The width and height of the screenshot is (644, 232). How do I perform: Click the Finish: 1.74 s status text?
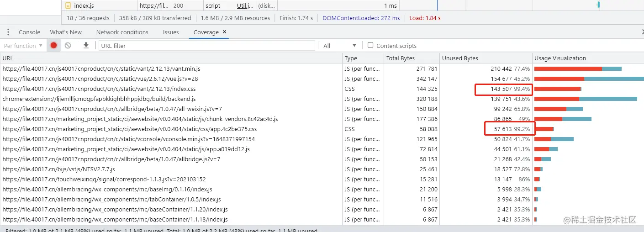(x=296, y=18)
